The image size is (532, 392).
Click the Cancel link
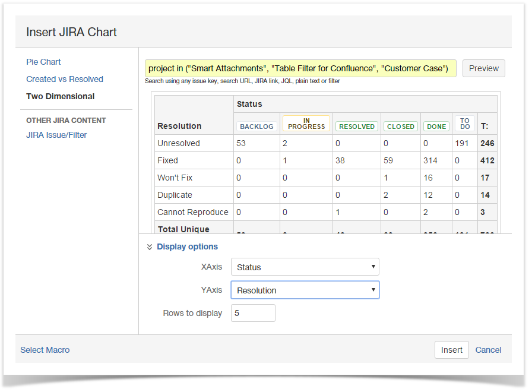point(488,350)
